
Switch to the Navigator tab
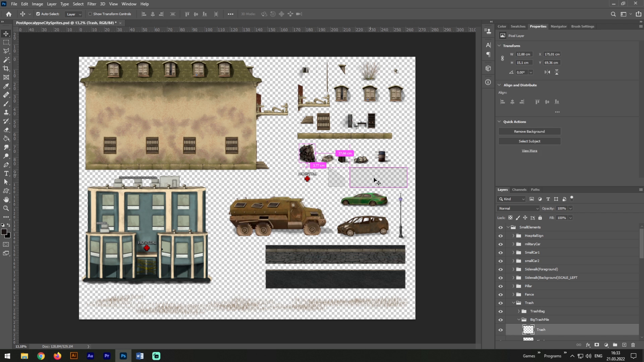[558, 26]
